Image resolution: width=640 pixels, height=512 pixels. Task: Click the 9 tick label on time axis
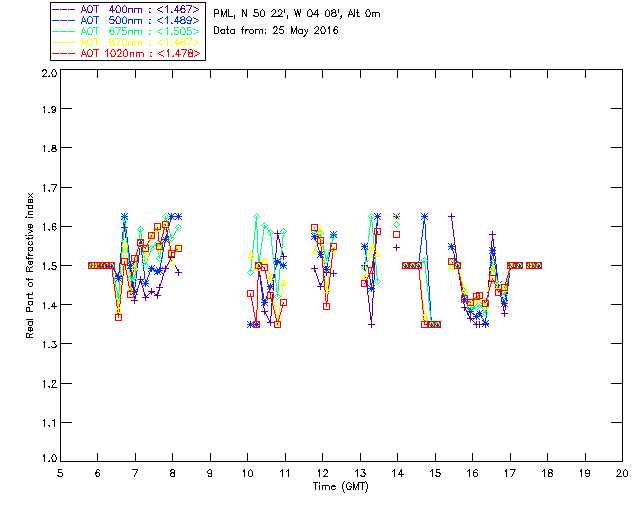tap(210, 474)
